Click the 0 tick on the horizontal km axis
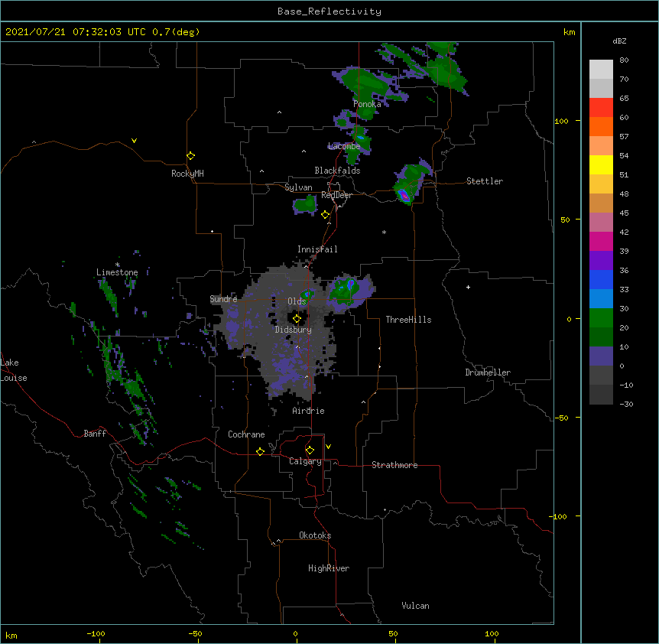Viewport: 659px width, 644px height. (295, 634)
